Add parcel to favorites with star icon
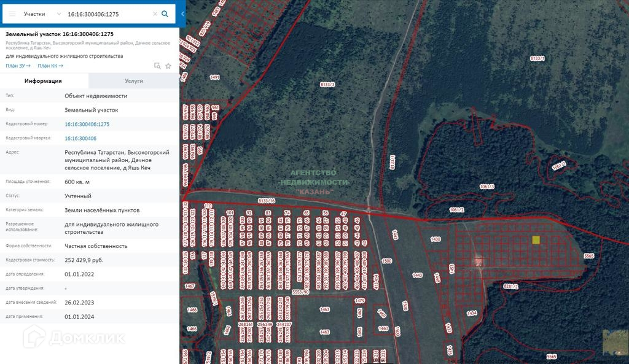Screen dimensions: 629x364 168,66
